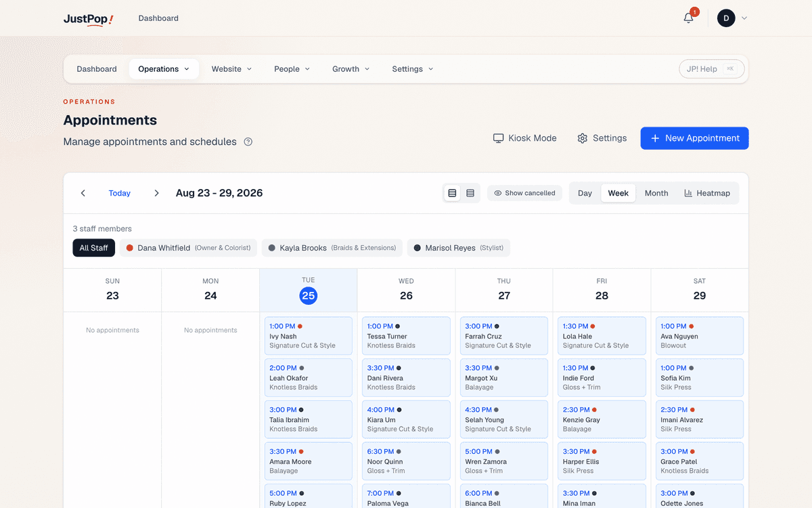Open Kiosk Mode
The image size is (812, 508).
pyautogui.click(x=524, y=138)
